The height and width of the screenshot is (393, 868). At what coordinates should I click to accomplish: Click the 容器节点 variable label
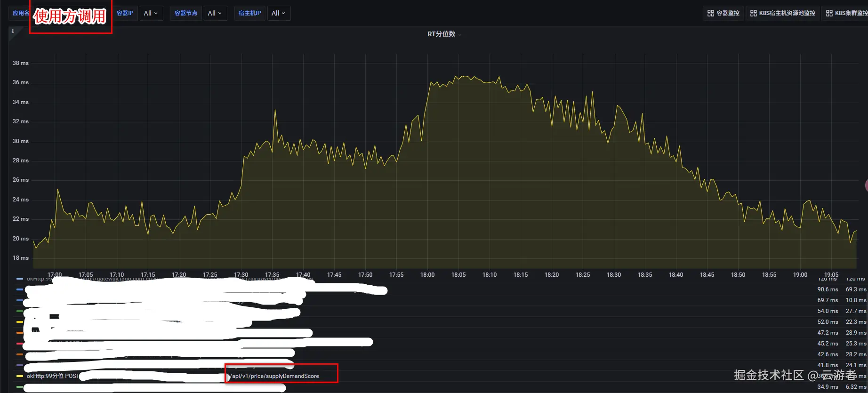click(186, 13)
